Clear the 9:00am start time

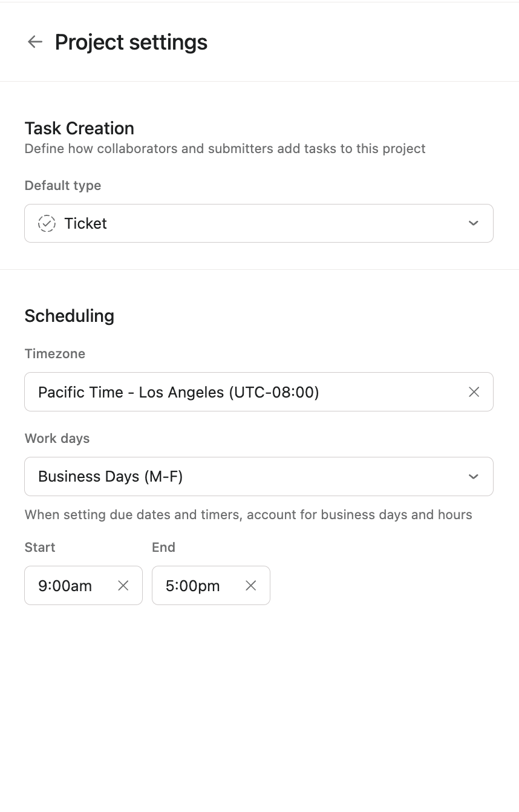point(123,585)
